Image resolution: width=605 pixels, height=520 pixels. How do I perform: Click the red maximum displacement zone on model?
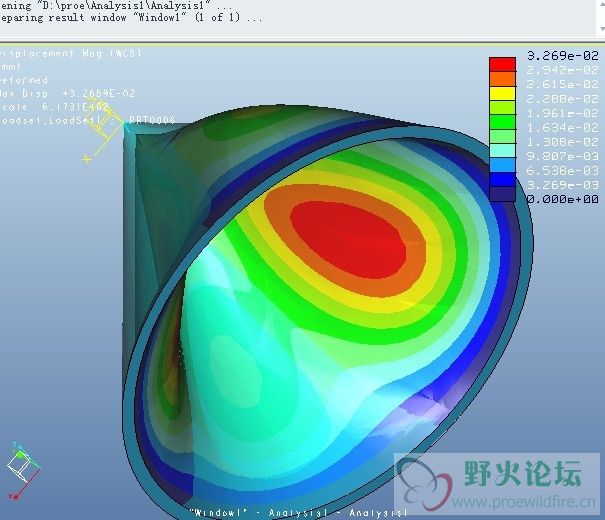[x=348, y=240]
